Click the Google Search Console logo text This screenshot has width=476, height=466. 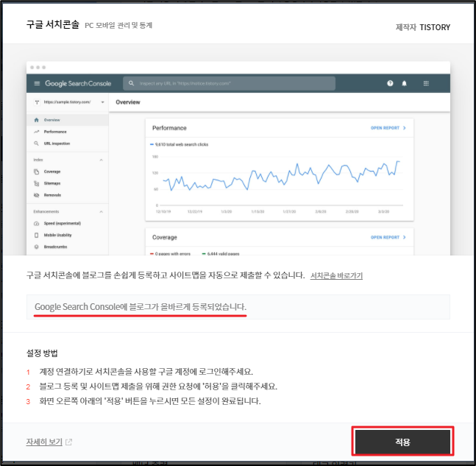pyautogui.click(x=78, y=83)
